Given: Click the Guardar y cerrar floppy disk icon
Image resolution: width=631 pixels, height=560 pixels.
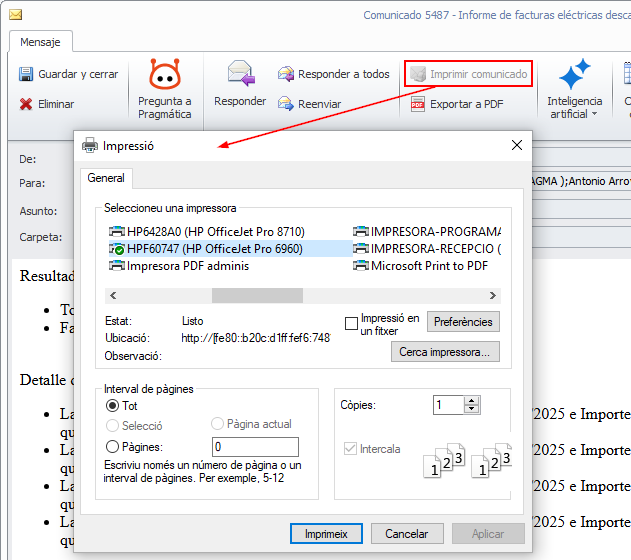Looking at the screenshot, I should tap(26, 74).
